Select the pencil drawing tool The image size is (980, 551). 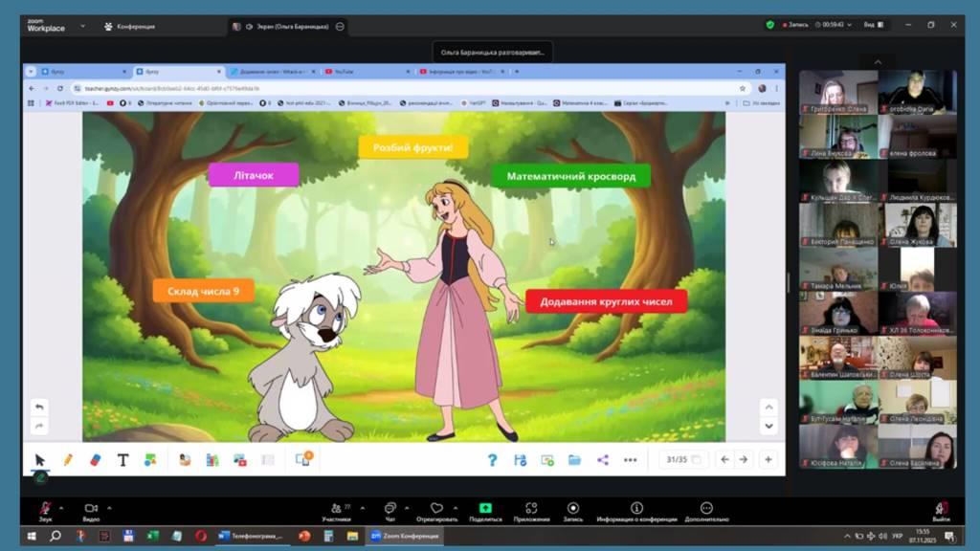(68, 460)
